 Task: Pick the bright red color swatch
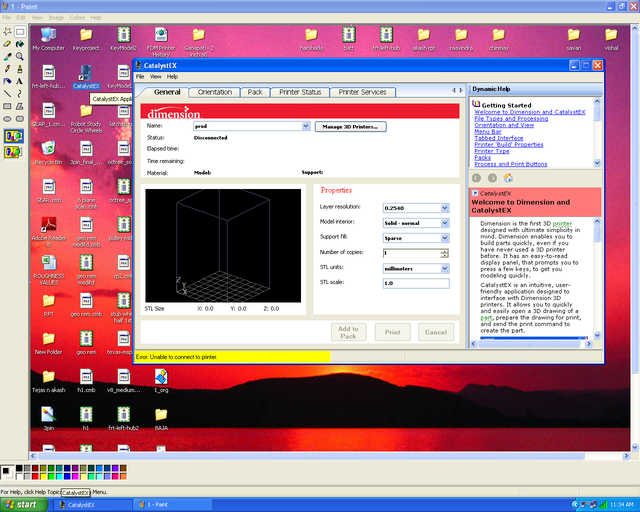tap(35, 476)
